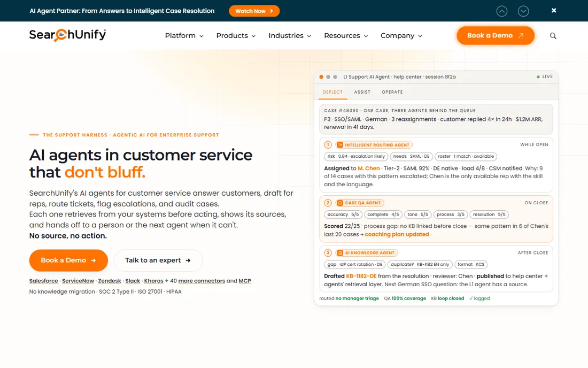Image resolution: width=588 pixels, height=368 pixels.
Task: Close the announcement banner with X
Action: click(x=554, y=11)
